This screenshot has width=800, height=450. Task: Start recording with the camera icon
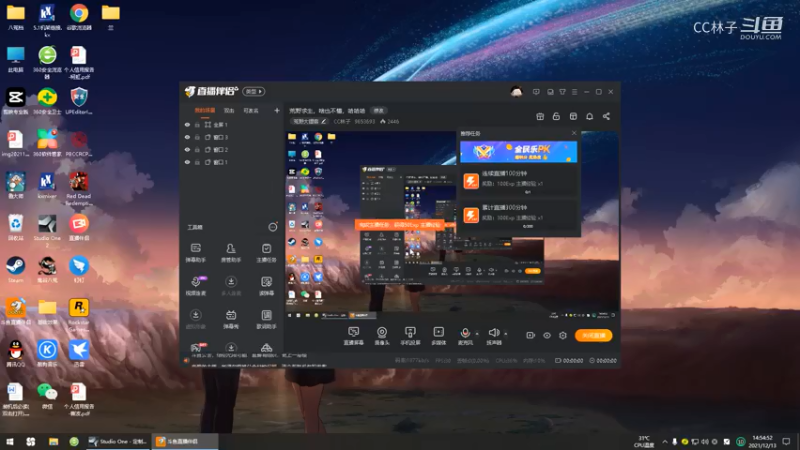[531, 335]
